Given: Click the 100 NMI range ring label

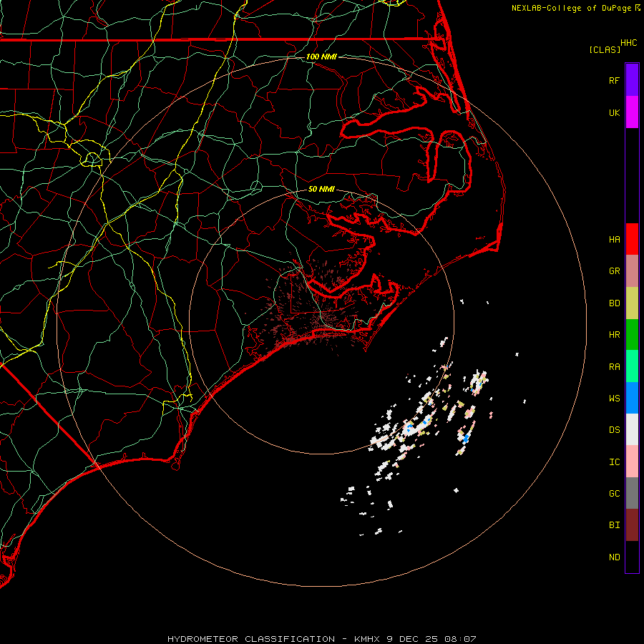Looking at the screenshot, I should point(321,57).
